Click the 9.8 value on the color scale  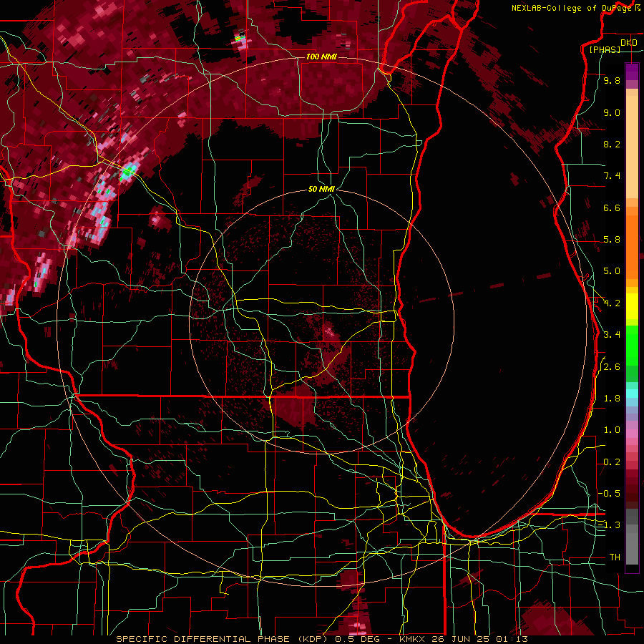point(612,80)
